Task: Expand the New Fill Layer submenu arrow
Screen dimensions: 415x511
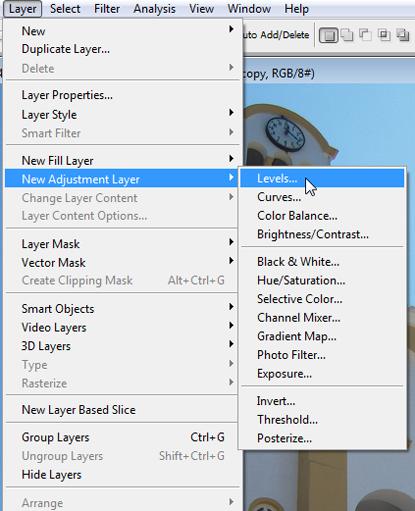Action: tap(231, 158)
